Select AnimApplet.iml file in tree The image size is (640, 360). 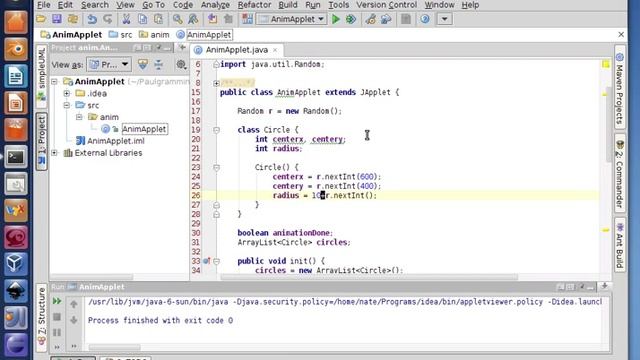coord(116,141)
